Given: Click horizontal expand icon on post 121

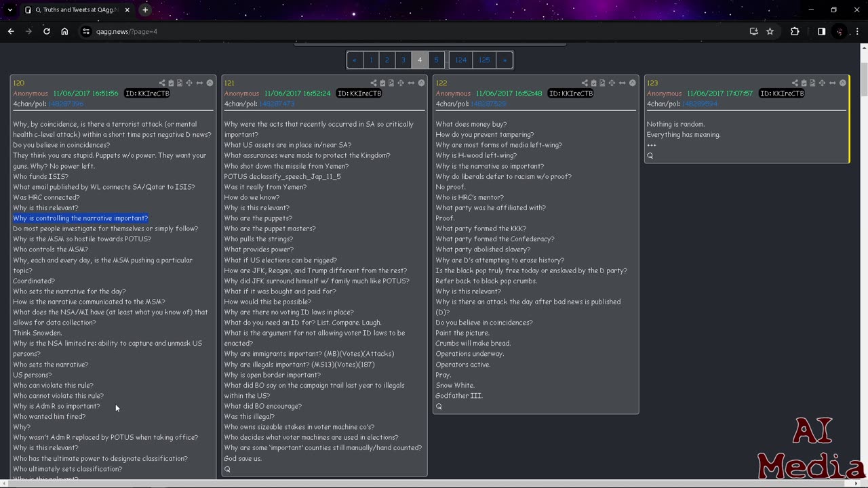Looking at the screenshot, I should point(411,83).
